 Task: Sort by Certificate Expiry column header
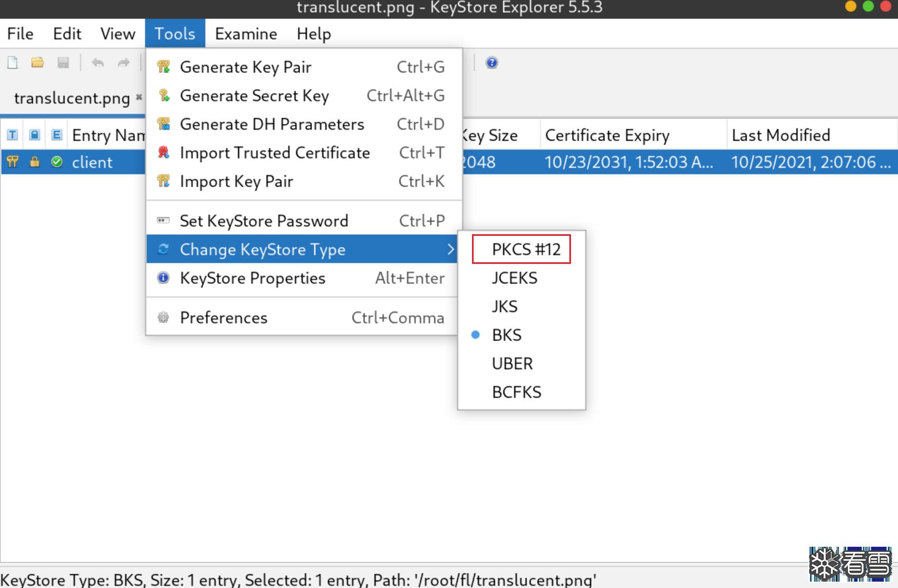(607, 135)
